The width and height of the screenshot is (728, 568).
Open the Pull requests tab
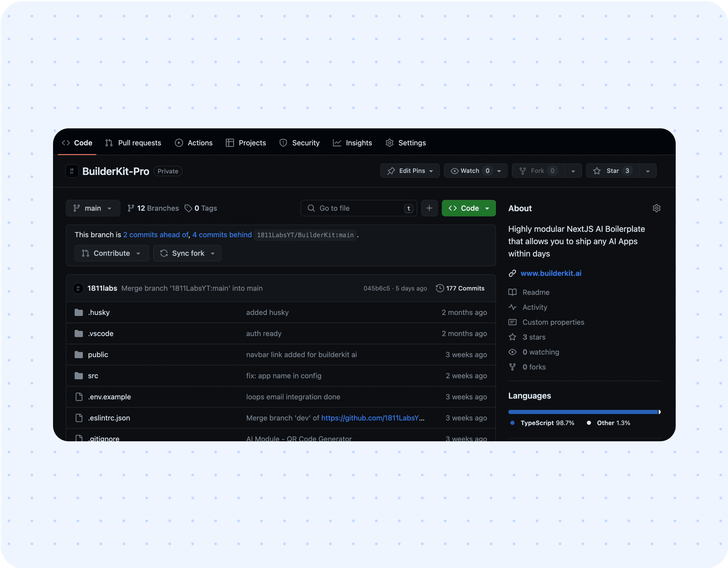[133, 143]
